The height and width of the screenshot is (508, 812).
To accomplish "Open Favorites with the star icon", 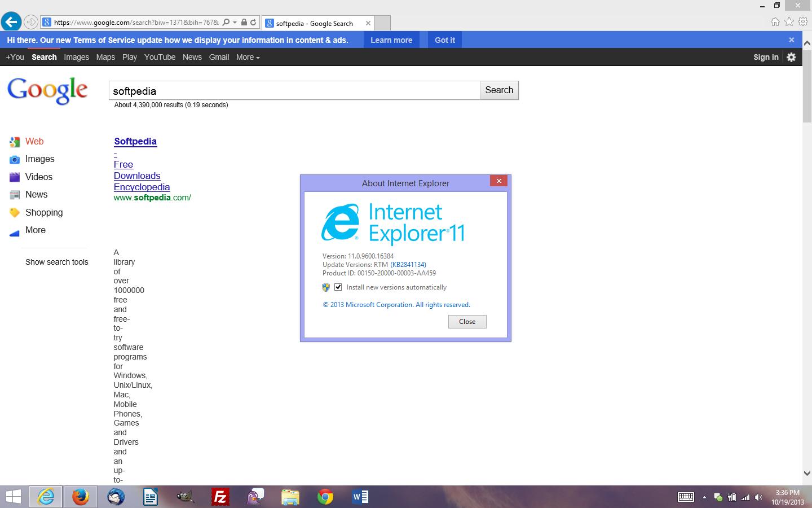I will 789,22.
